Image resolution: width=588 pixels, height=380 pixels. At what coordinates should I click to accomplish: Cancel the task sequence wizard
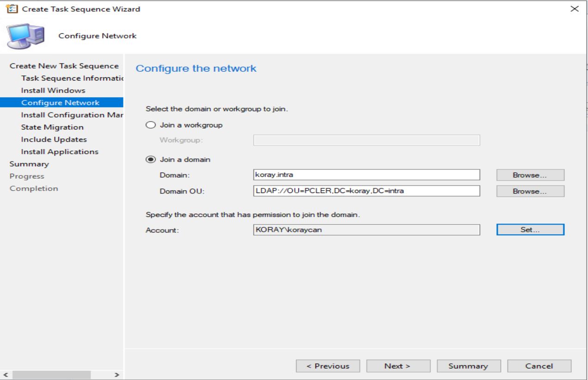[x=539, y=366]
